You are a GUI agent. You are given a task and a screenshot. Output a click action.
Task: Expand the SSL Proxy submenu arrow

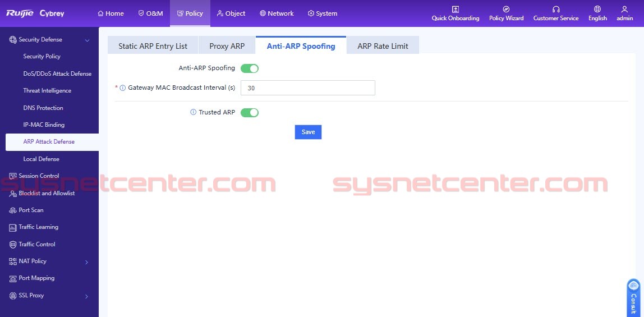tap(86, 296)
